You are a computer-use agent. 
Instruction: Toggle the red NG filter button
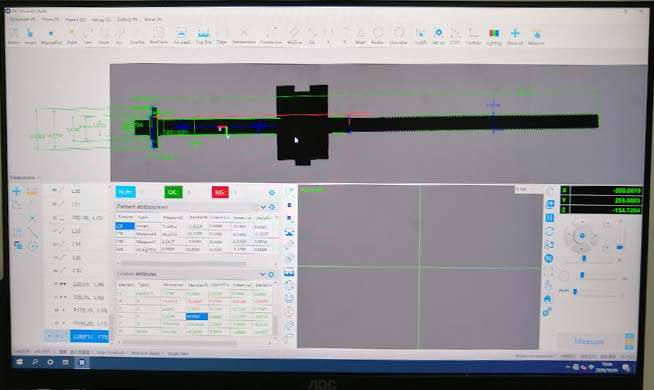220,192
